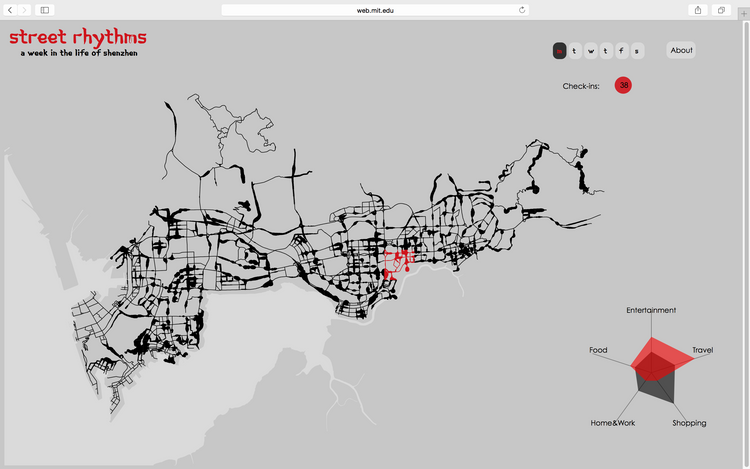This screenshot has width=750, height=469.
Task: Select Tuesday 't' button next to 'm'
Action: pos(574,51)
